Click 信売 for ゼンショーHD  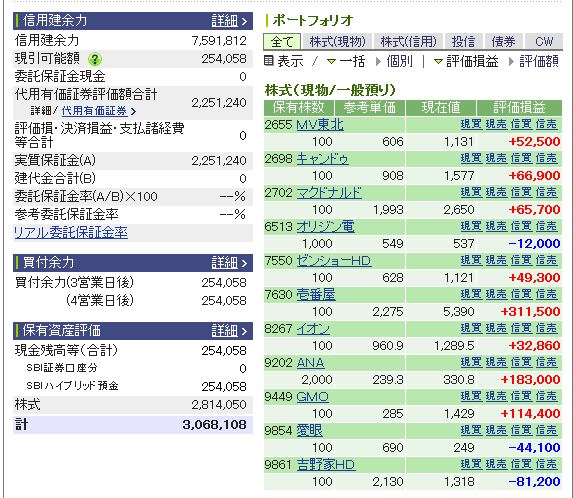click(x=546, y=260)
